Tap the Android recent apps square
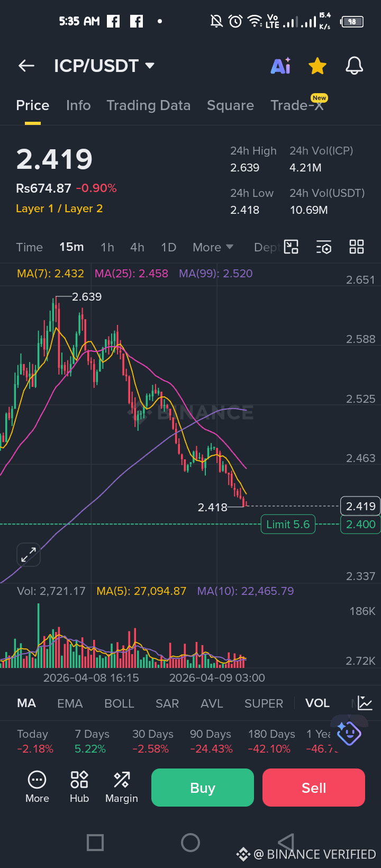The height and width of the screenshot is (868, 381). 95,842
